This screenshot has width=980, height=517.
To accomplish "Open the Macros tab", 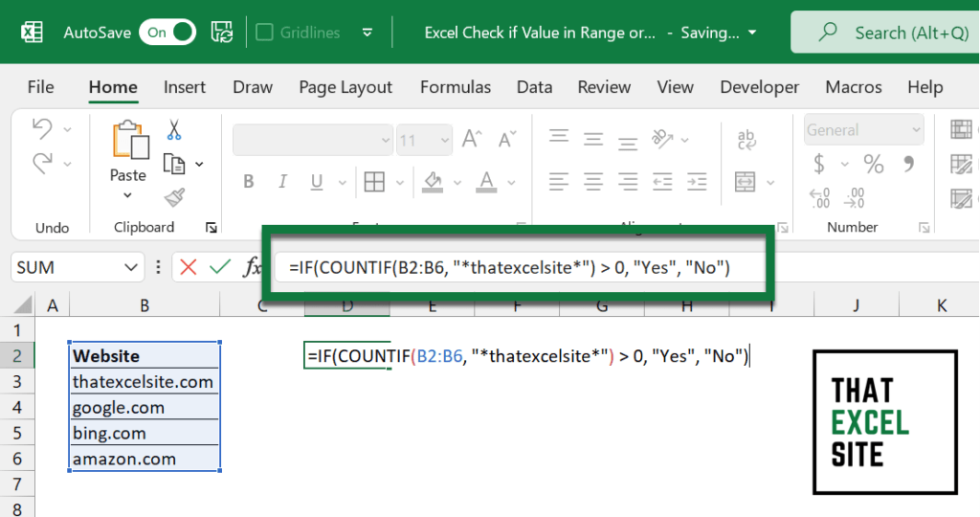I will (x=854, y=87).
